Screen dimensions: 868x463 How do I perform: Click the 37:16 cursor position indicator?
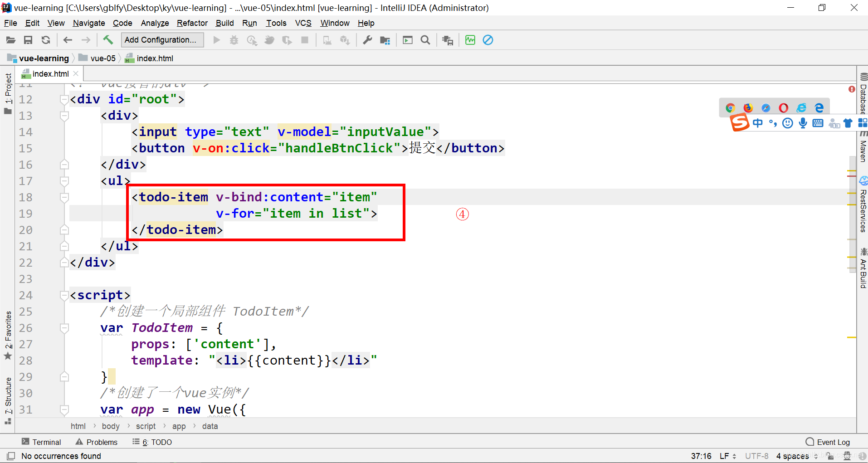701,456
